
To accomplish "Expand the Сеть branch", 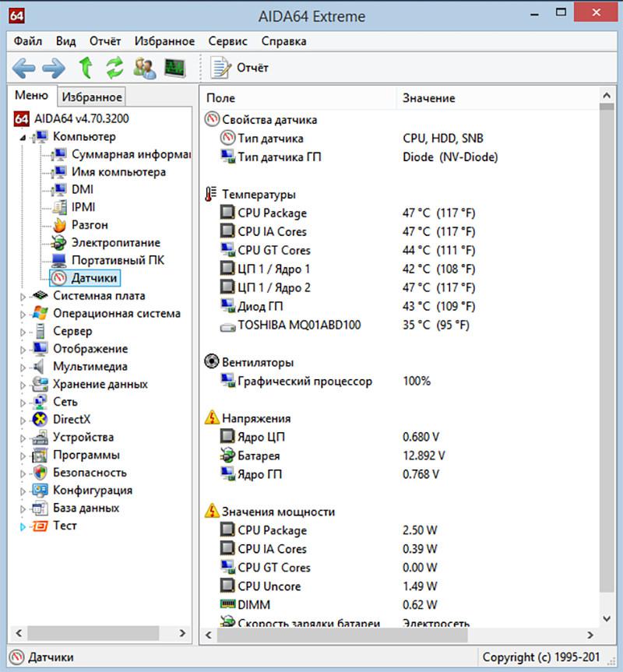I will click(x=23, y=403).
